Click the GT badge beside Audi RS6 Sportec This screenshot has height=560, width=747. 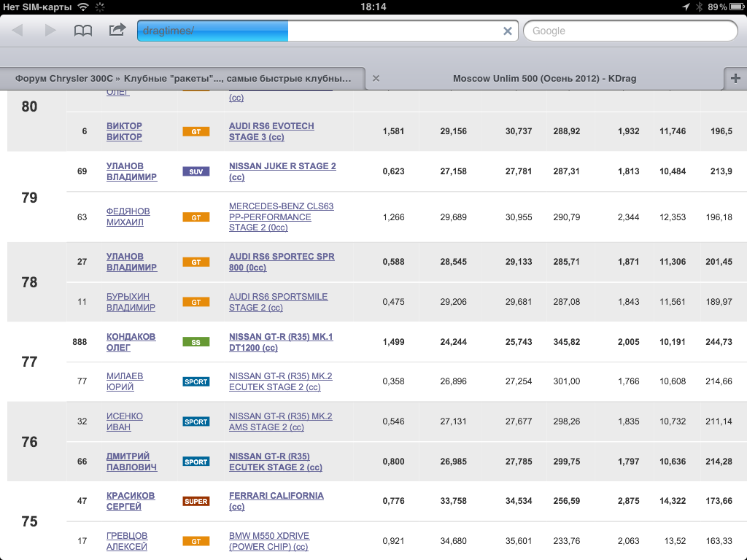pyautogui.click(x=196, y=262)
